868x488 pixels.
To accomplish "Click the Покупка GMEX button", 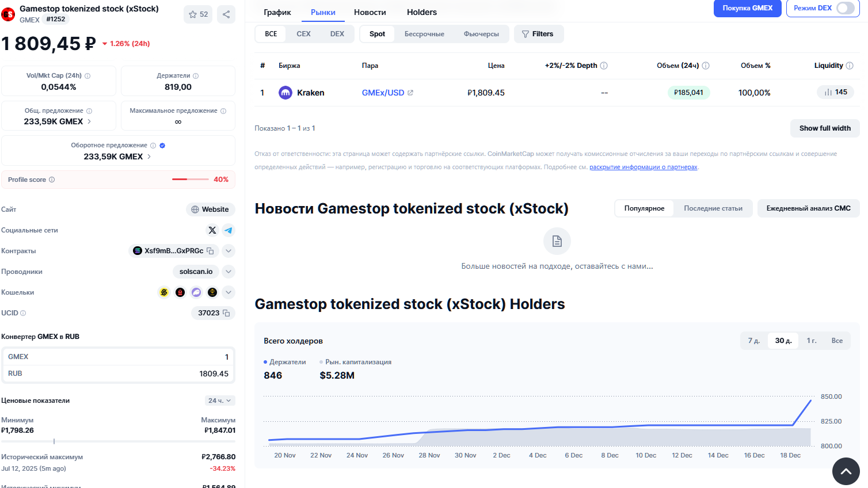I will pyautogui.click(x=747, y=8).
